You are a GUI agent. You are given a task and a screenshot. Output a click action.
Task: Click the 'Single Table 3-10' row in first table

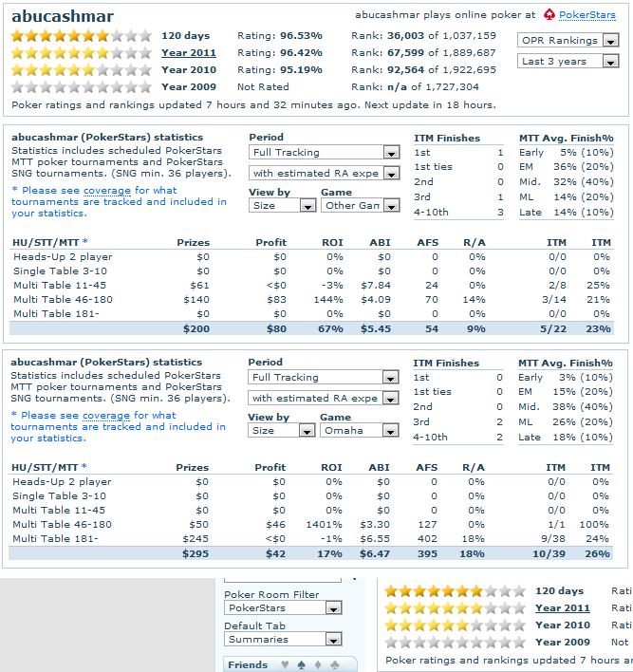pos(312,271)
